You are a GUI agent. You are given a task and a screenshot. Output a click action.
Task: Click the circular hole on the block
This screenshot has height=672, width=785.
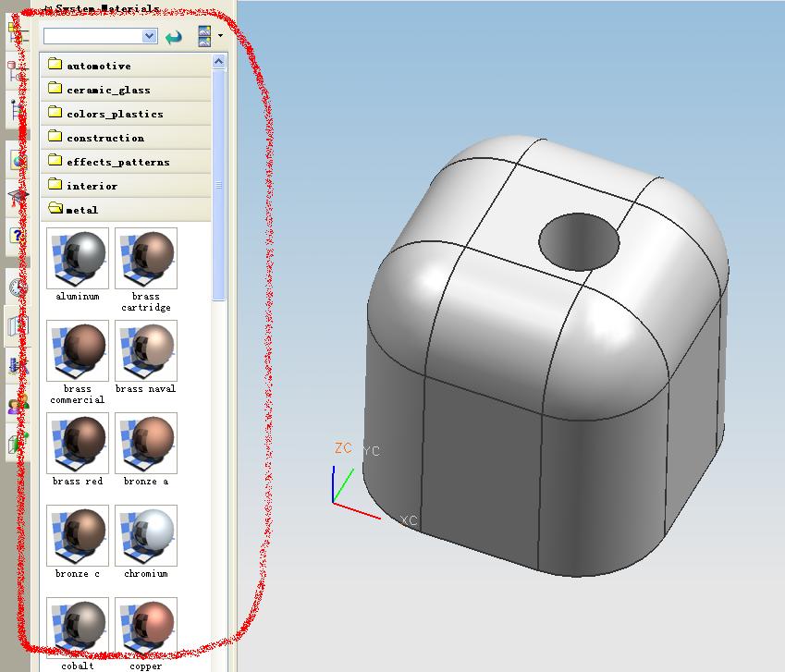pyautogui.click(x=579, y=242)
